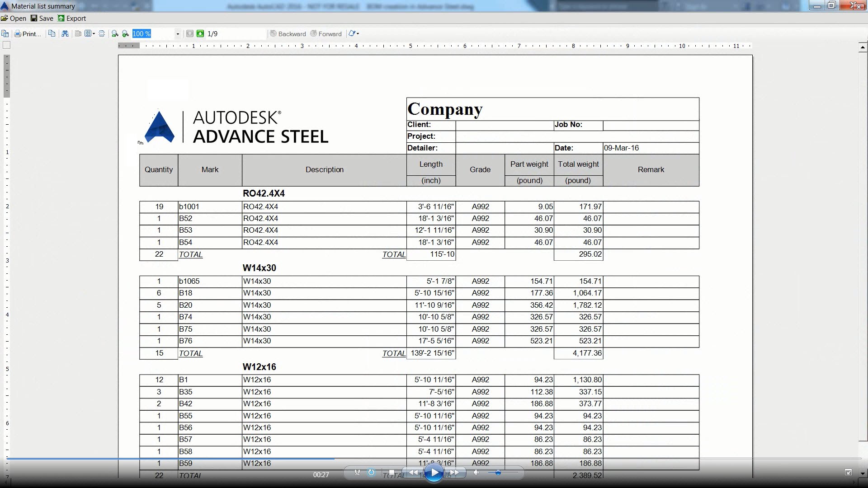Click the page number field showing 1/9
Screen dimensions: 868x488
[212, 33]
